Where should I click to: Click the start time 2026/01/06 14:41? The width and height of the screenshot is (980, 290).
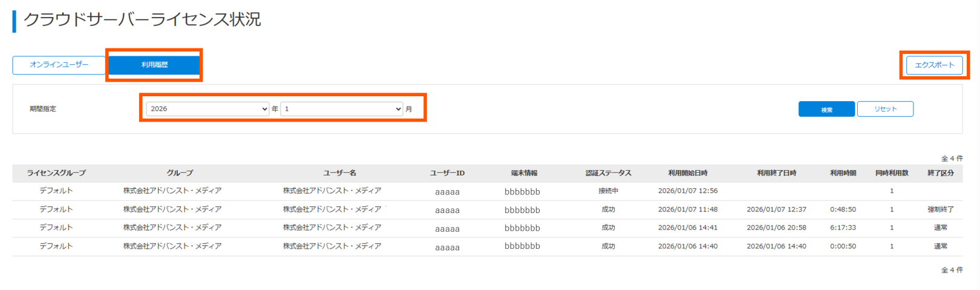point(688,228)
